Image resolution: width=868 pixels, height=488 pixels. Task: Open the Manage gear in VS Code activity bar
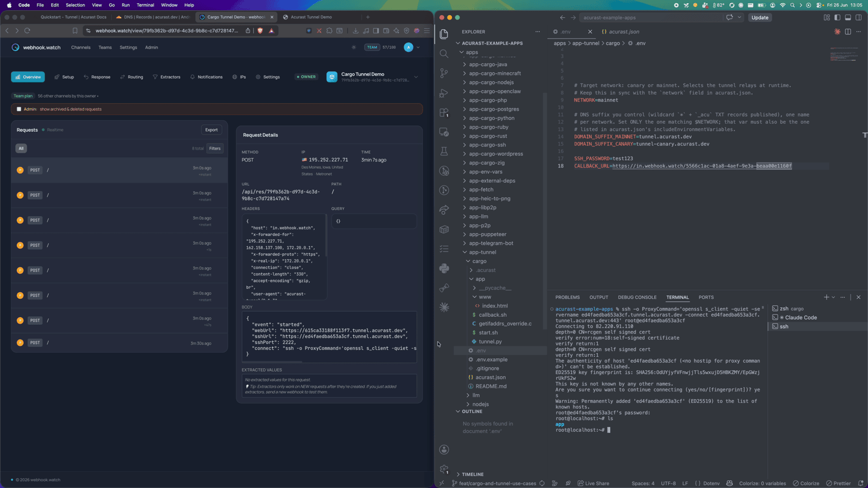tap(444, 469)
